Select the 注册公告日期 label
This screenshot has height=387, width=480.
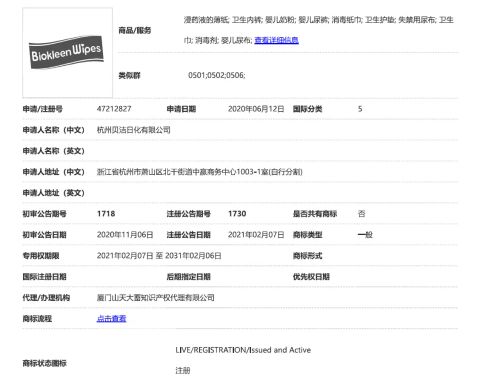(189, 235)
